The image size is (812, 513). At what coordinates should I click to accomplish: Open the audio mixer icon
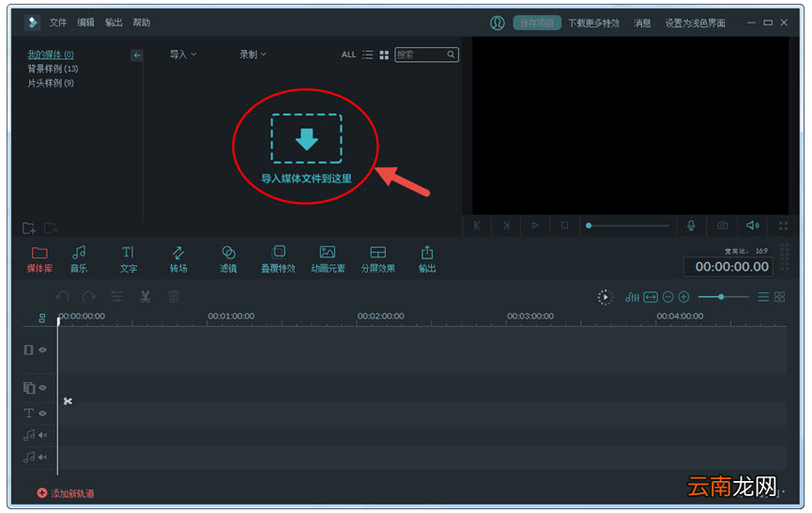(x=633, y=297)
